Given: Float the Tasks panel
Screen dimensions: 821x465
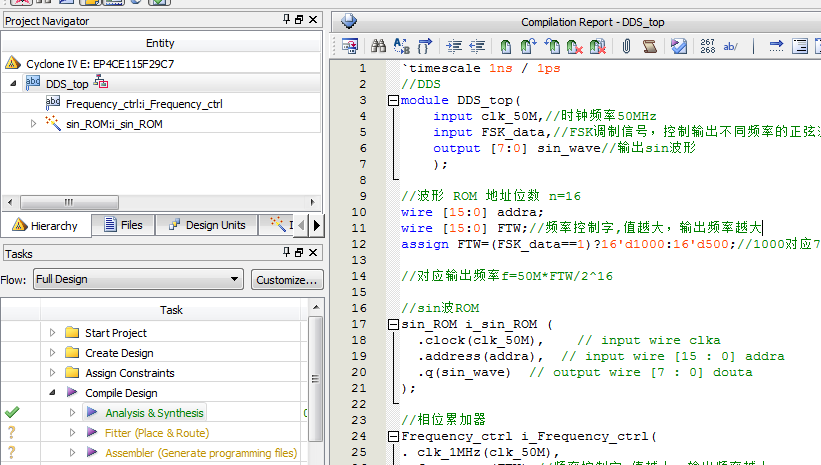Looking at the screenshot, I should pos(299,253).
